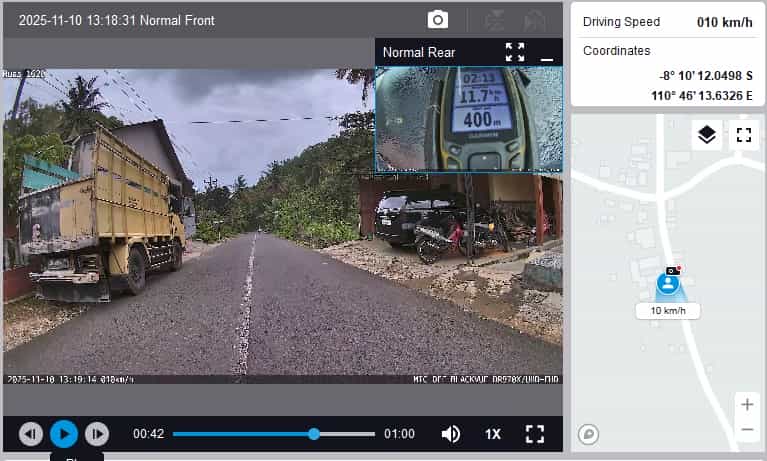Image resolution: width=767 pixels, height=461 pixels.
Task: Click the vehicle location marker on map
Action: tap(668, 283)
